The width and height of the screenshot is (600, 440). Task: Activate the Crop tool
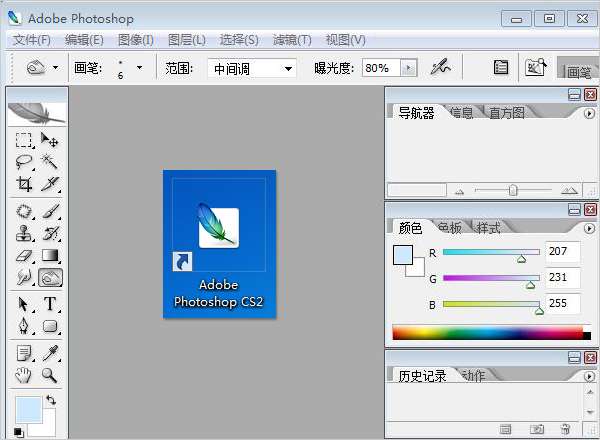(24, 184)
